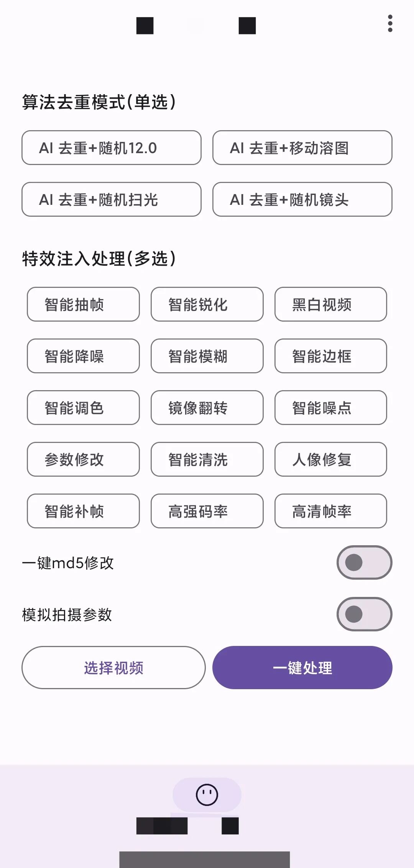414x868 pixels.
Task: Choose the 智能边框 effect option
Action: [x=330, y=356]
